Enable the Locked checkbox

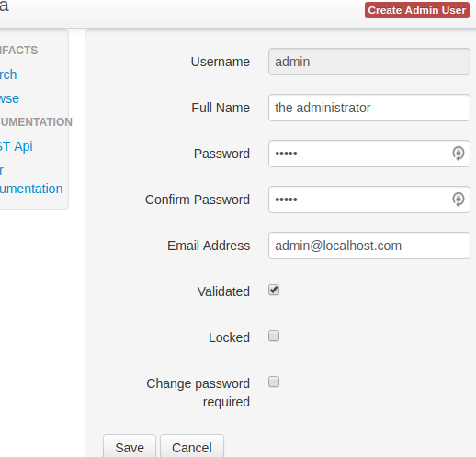point(274,336)
